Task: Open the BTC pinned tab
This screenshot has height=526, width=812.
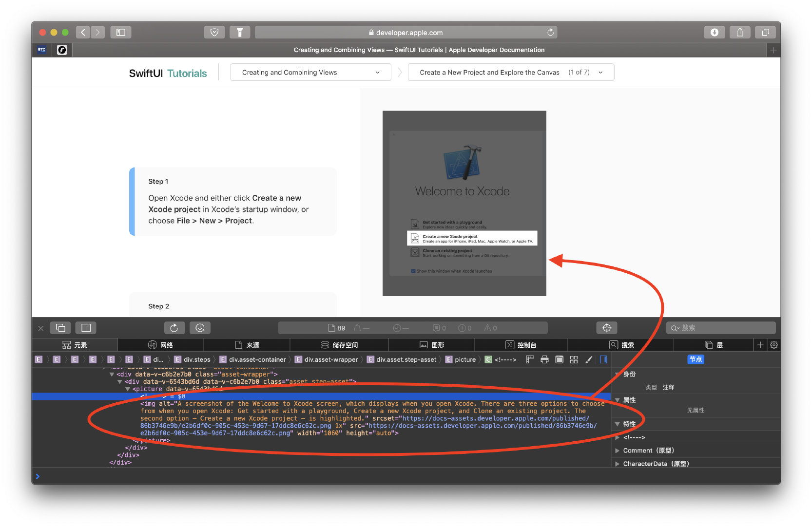Action: coord(42,50)
